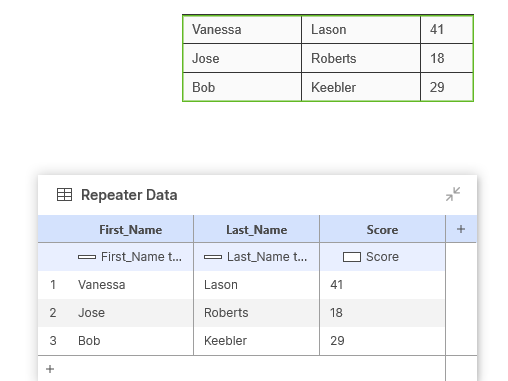Image resolution: width=508 pixels, height=381 pixels.
Task: Select the Last_Name column header
Action: pyautogui.click(x=257, y=230)
